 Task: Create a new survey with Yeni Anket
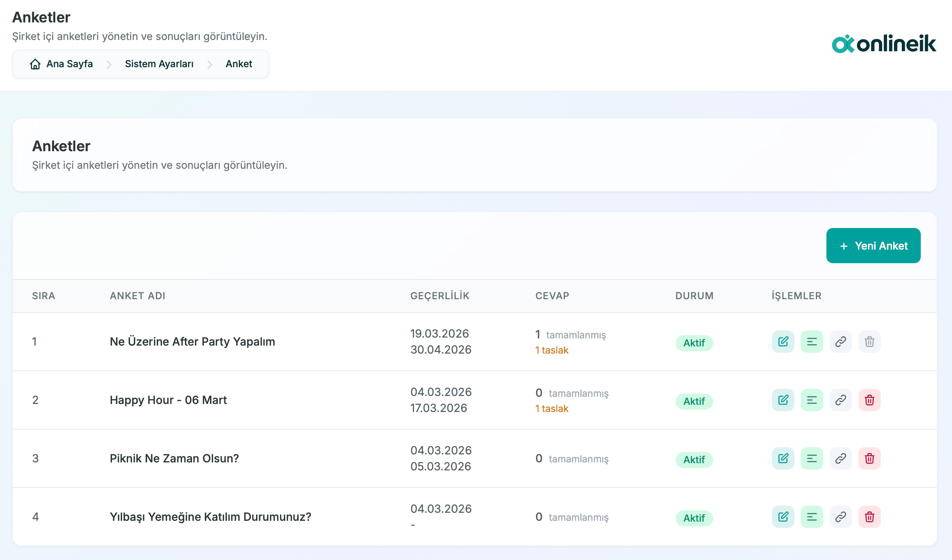[873, 246]
